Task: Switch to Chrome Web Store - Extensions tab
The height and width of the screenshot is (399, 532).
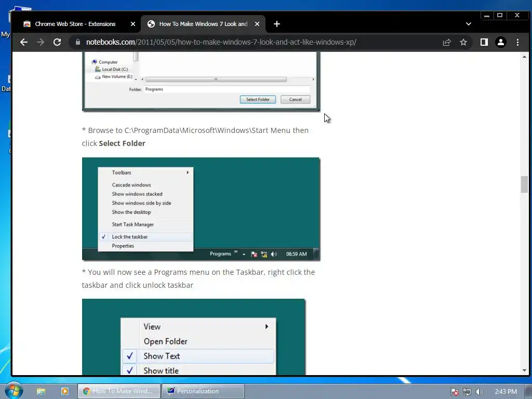Action: click(75, 24)
